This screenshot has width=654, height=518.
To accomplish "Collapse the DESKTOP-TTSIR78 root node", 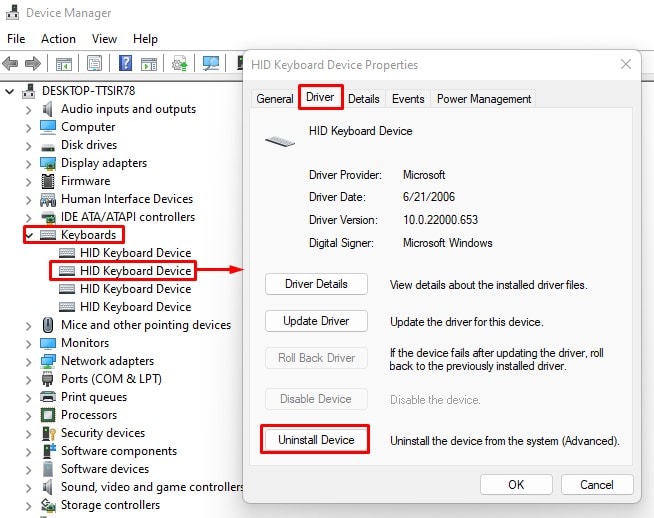I will 10,91.
